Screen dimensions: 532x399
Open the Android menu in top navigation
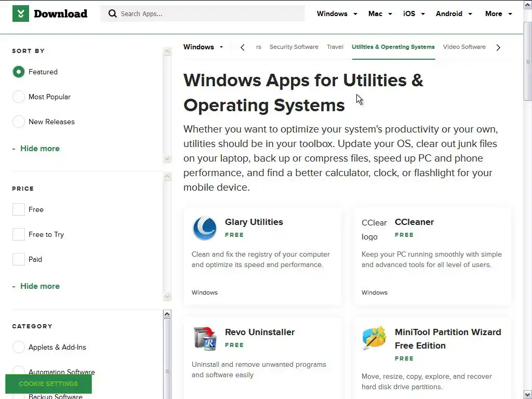(454, 14)
